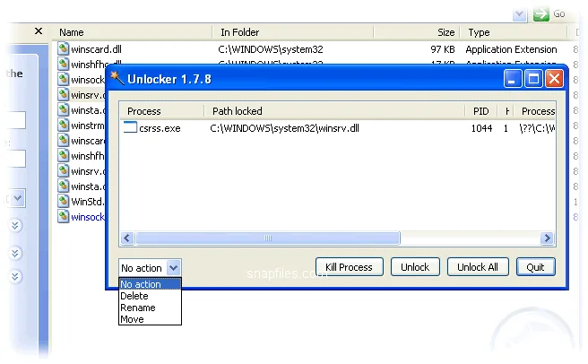Screen dimensions: 588x364
Task: Open the sidebar combo box arrow
Action: (x=18, y=198)
